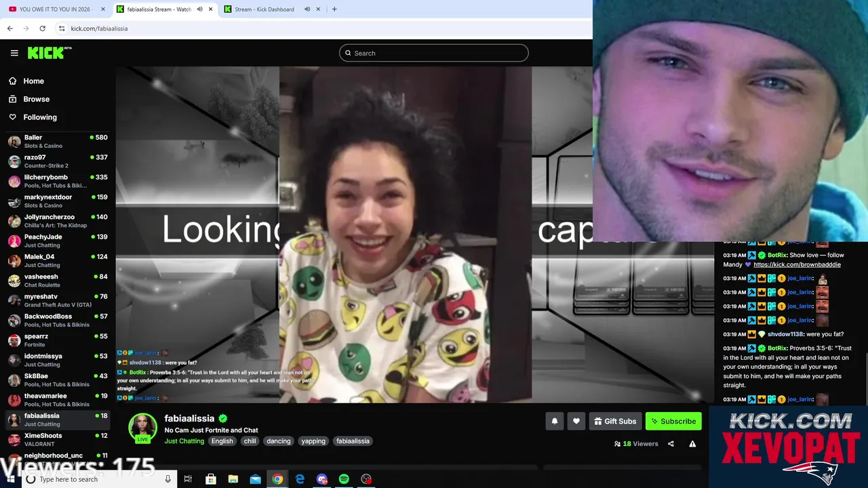The height and width of the screenshot is (488, 868).
Task: Open Mail app from taskbar
Action: tap(255, 479)
